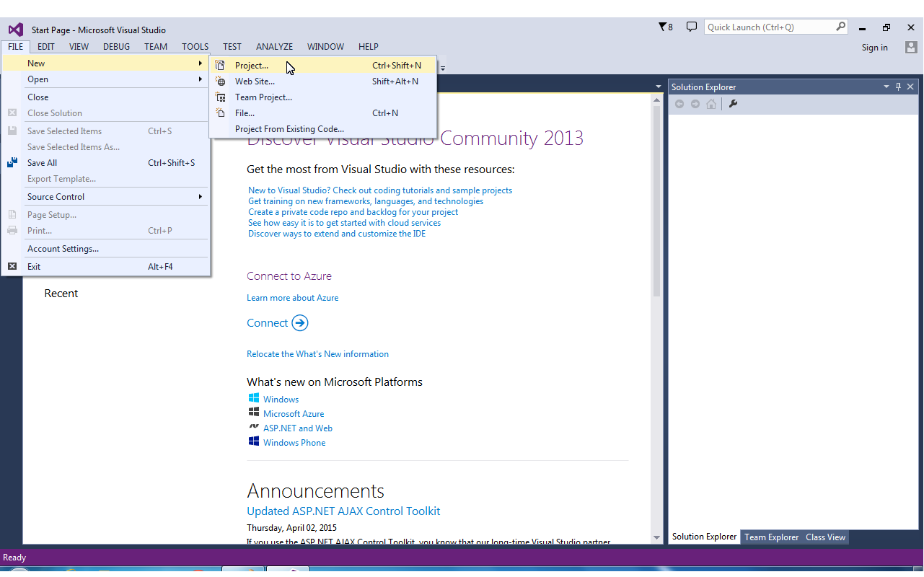Switch to the Class View tab
924x577 pixels.
point(826,537)
